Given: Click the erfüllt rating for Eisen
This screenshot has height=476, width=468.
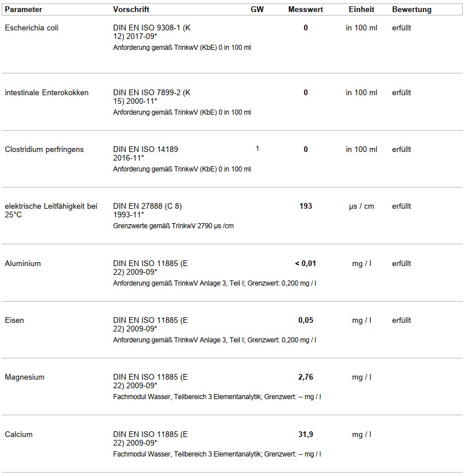Looking at the screenshot, I should 401,320.
